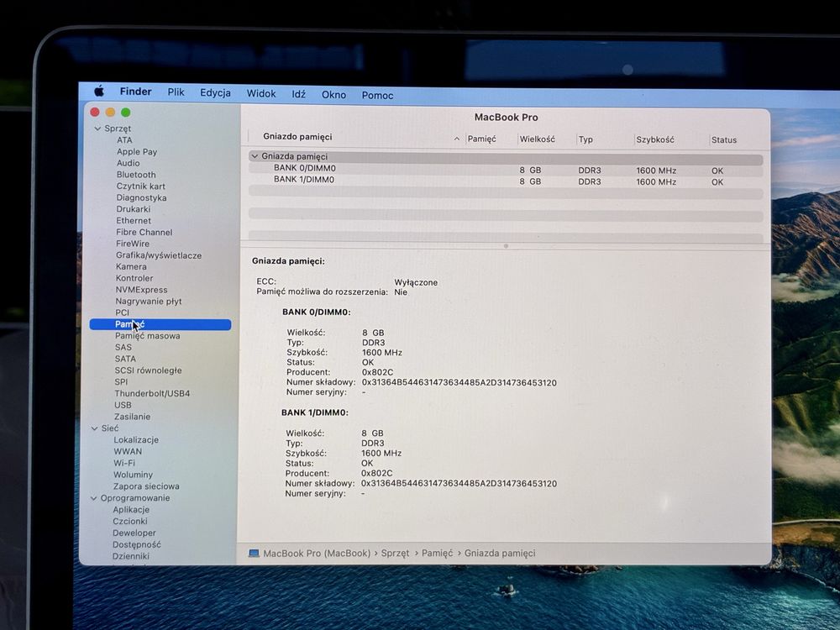Click the Szybkość column header

(x=655, y=139)
